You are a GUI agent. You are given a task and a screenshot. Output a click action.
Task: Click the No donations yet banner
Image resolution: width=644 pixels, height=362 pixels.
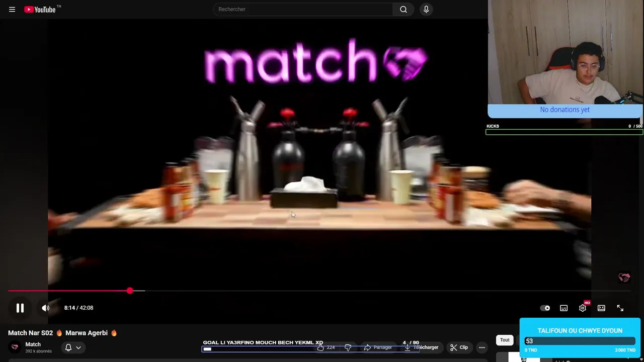[x=565, y=111]
